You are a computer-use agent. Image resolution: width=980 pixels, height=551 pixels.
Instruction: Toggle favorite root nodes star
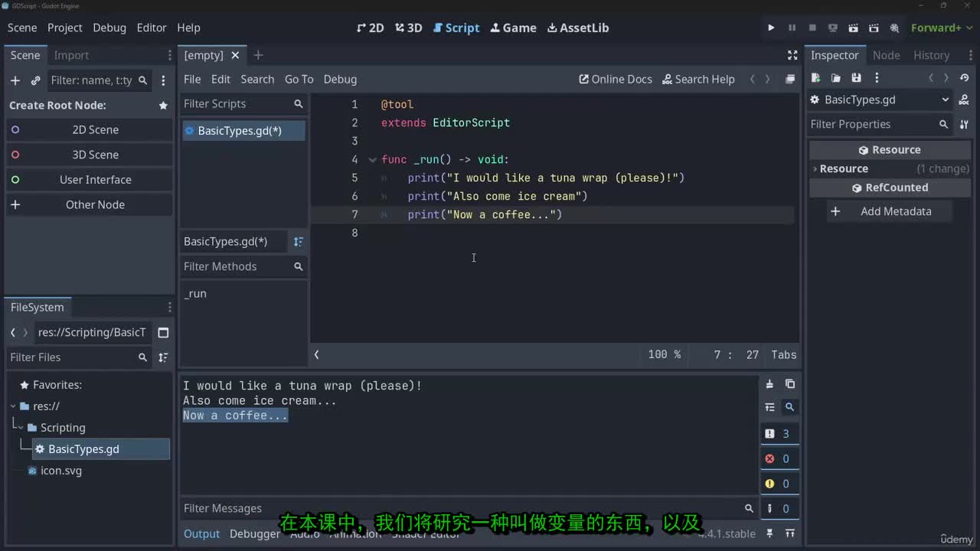click(163, 106)
